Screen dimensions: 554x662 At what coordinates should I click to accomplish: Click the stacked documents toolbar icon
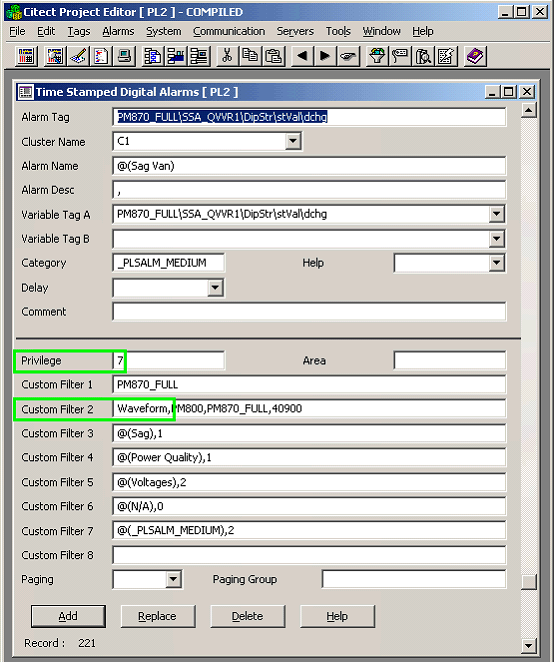click(x=153, y=56)
